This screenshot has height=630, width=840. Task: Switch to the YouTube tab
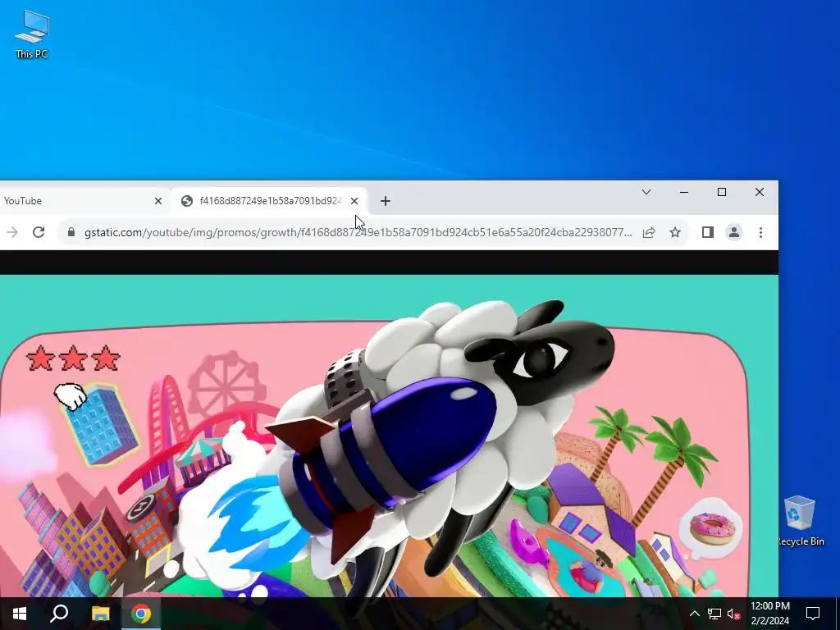[x=80, y=201]
